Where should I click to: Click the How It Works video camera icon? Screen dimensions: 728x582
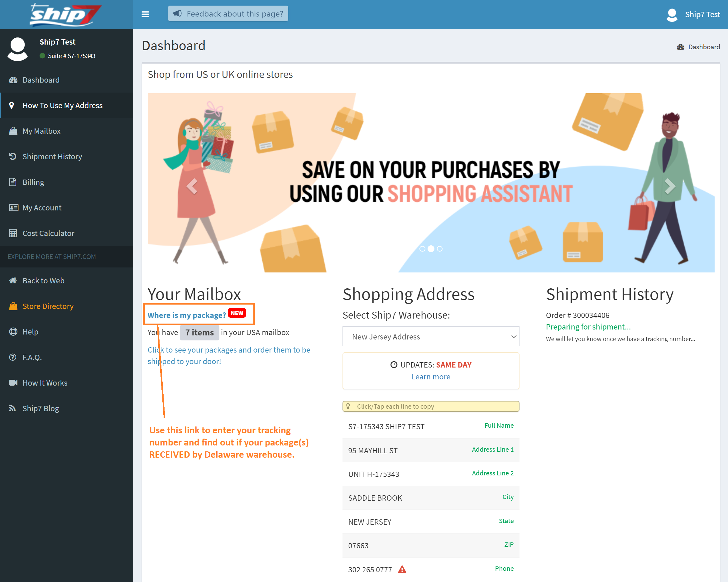coord(13,383)
